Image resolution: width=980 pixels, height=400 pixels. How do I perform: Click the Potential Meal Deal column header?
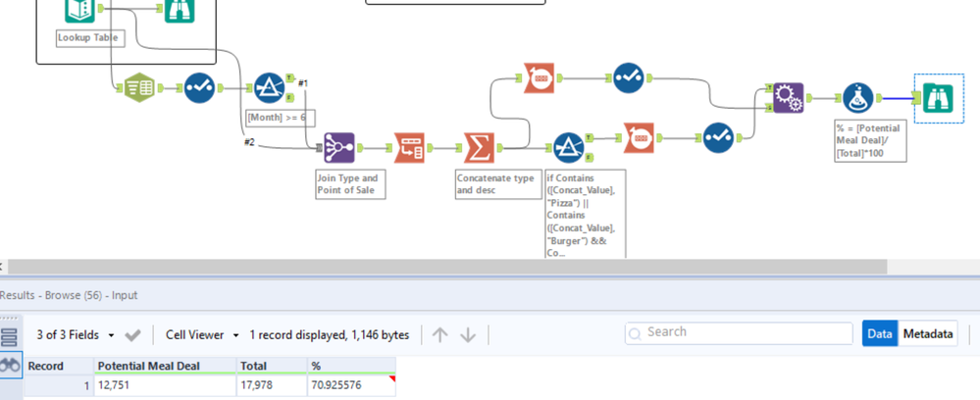point(166,367)
